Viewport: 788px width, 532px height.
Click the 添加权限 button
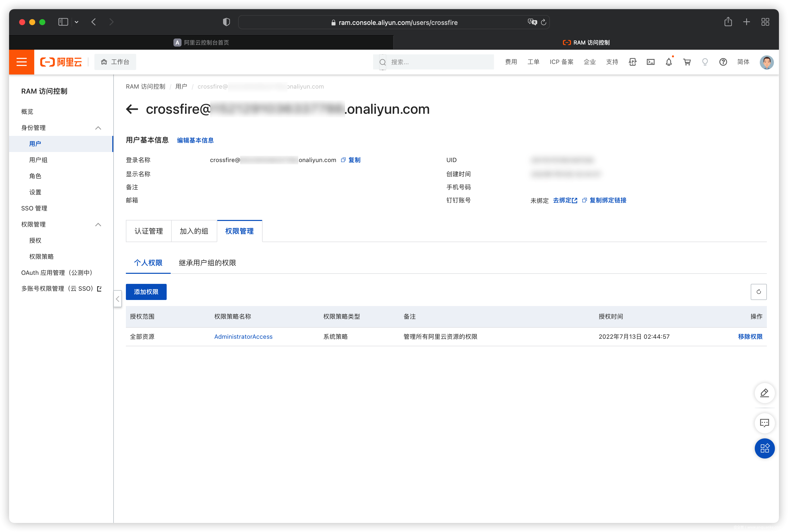click(x=146, y=292)
